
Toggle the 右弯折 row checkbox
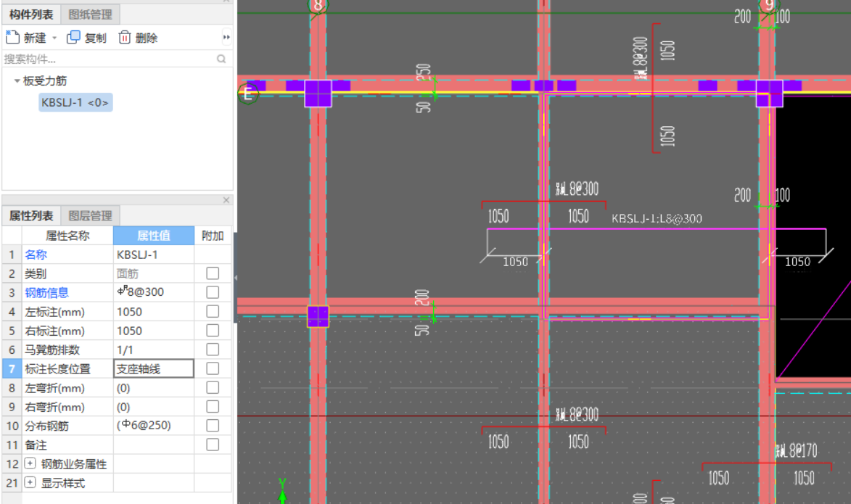click(213, 406)
